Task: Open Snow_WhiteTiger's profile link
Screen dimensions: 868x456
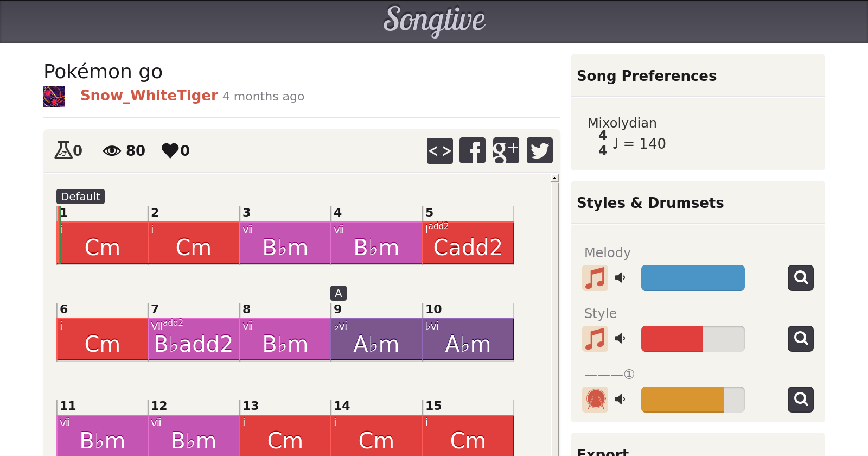Action: [149, 96]
